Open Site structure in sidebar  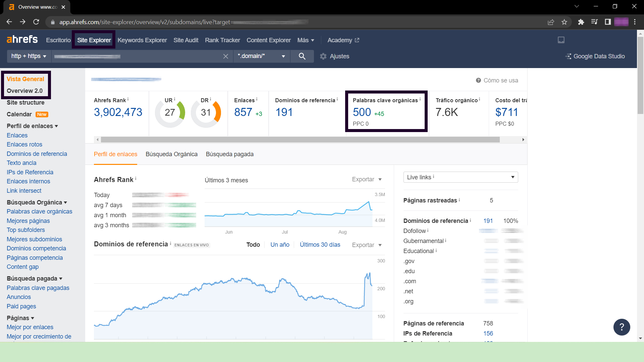(x=25, y=103)
